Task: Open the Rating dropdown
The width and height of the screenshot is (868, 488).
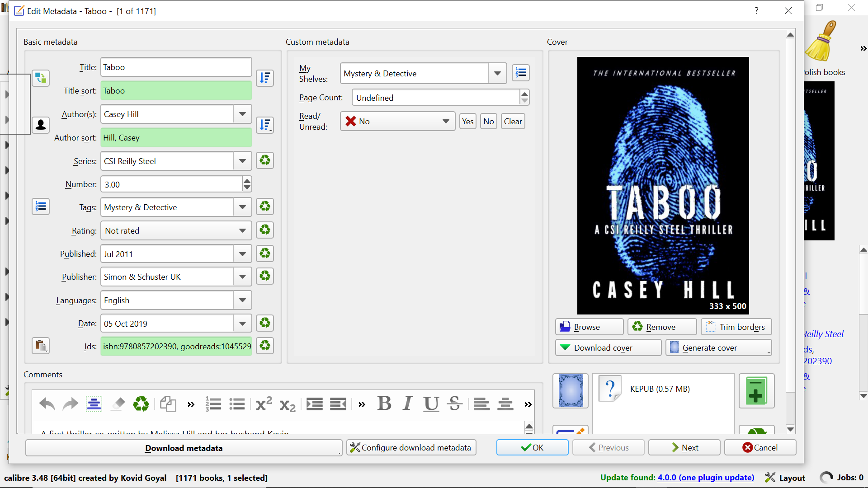Action: [243, 230]
